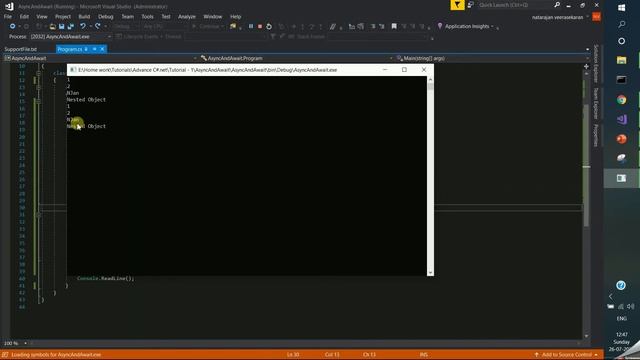The height and width of the screenshot is (360, 640).
Task: Click the Visual Studio logo icon
Action: coord(9,6)
